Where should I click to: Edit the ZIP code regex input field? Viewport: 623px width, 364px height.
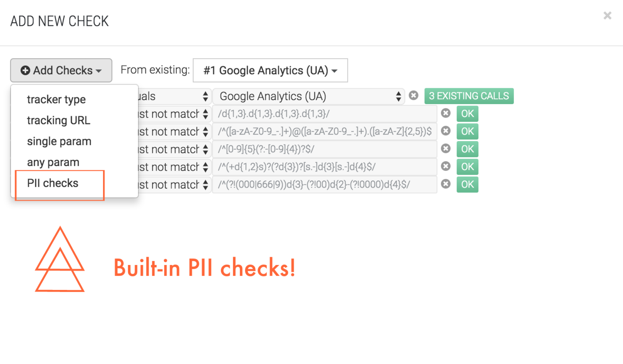(x=325, y=149)
